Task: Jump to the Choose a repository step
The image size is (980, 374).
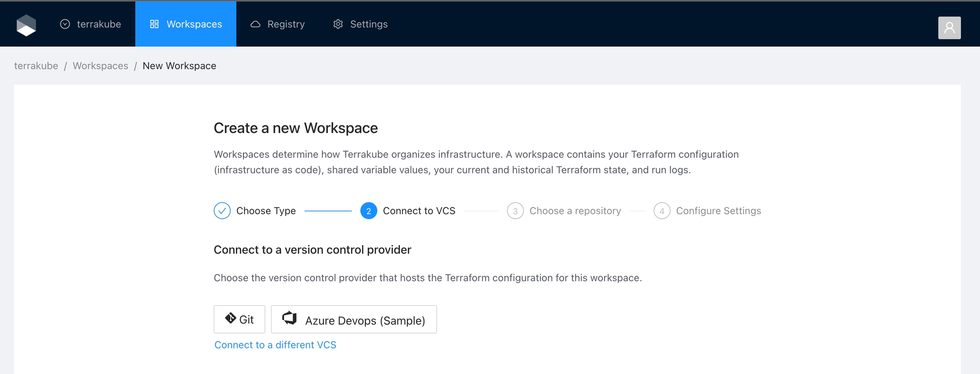Action: point(575,211)
